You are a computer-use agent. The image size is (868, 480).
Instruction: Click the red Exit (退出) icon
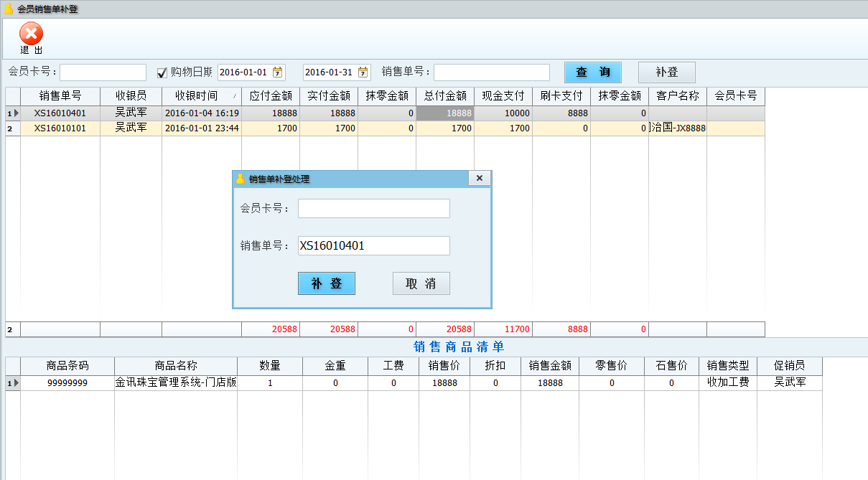tap(31, 34)
